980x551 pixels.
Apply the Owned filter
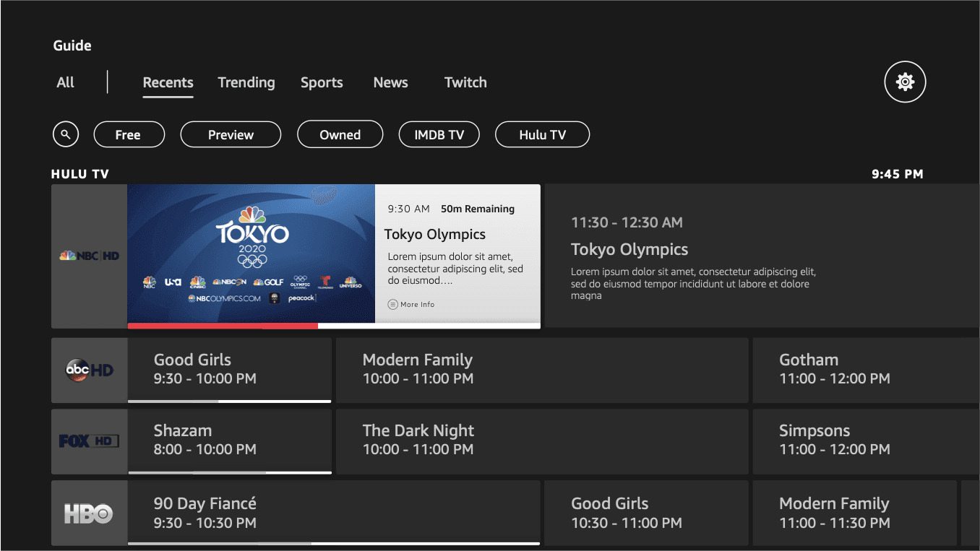[x=340, y=134]
